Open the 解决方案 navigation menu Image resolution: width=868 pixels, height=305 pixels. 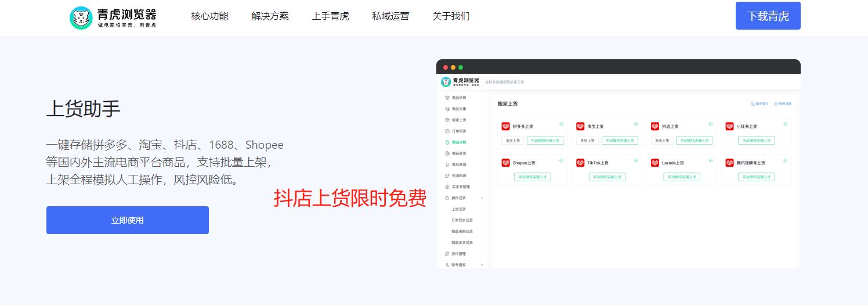coord(270,16)
